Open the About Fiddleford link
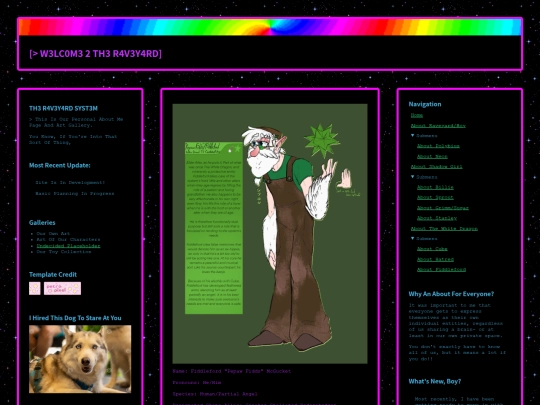Image resolution: width=540 pixels, height=405 pixels. click(x=441, y=270)
